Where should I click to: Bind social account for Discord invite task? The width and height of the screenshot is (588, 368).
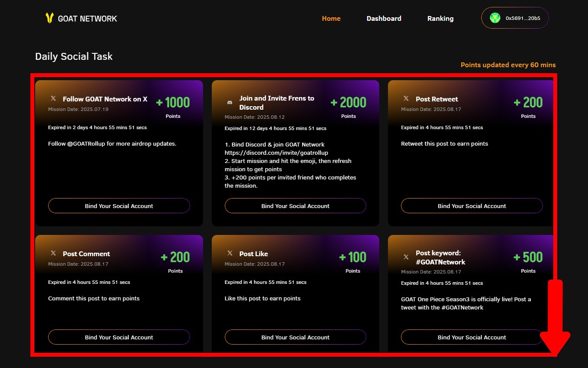[x=295, y=206]
